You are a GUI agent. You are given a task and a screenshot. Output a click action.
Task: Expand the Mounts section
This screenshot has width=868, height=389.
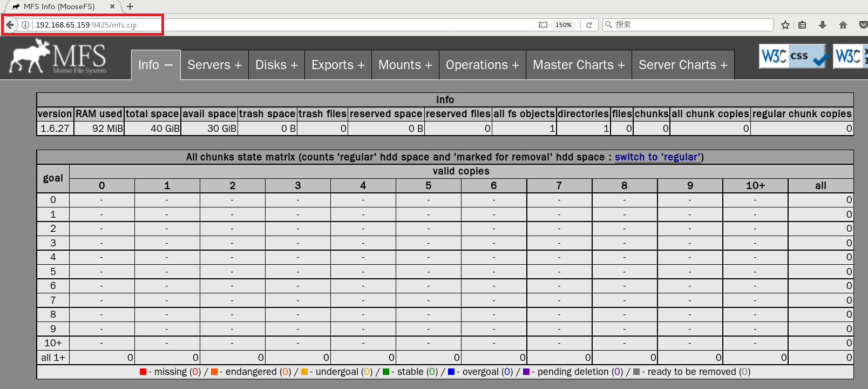click(x=405, y=65)
